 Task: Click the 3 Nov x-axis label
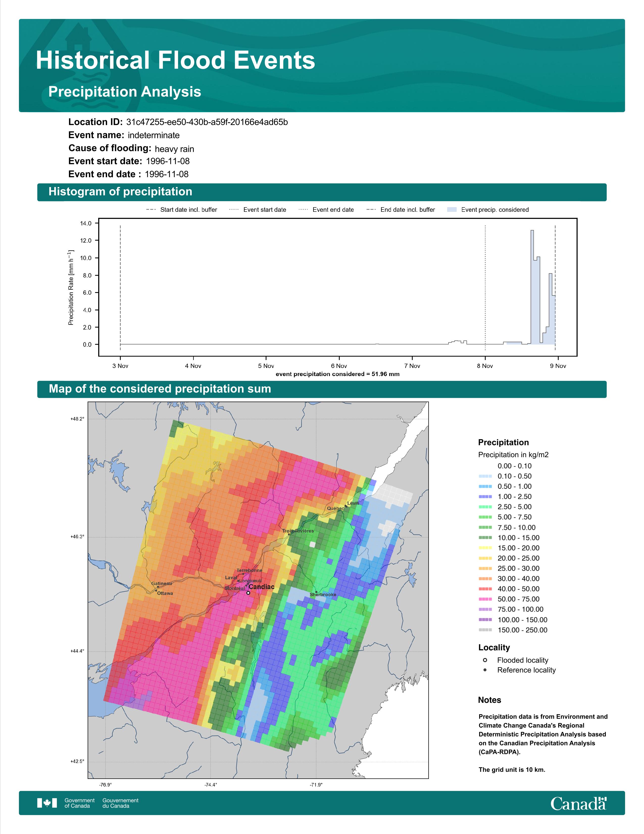click(120, 366)
